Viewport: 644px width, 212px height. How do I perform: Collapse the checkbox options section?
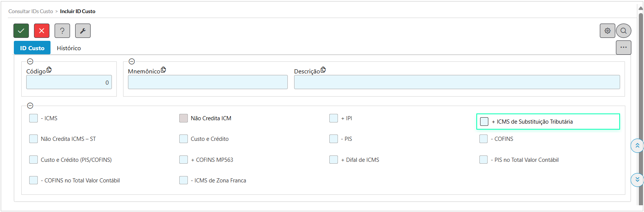click(x=30, y=106)
